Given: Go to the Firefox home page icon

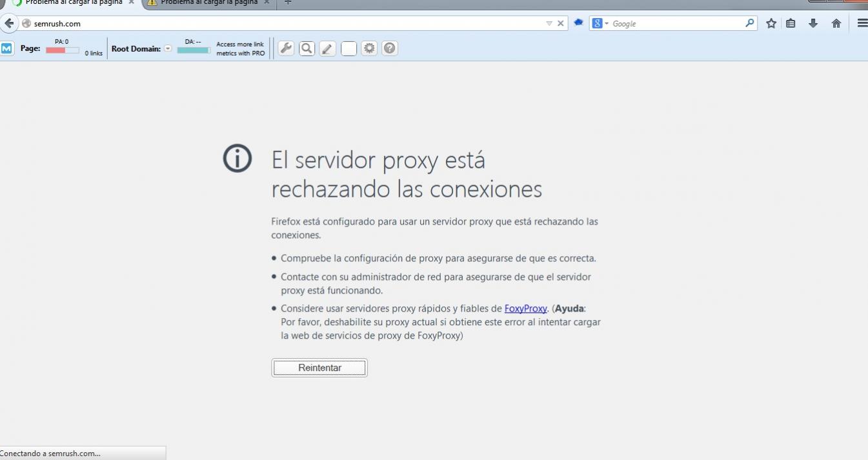Looking at the screenshot, I should (836, 23).
